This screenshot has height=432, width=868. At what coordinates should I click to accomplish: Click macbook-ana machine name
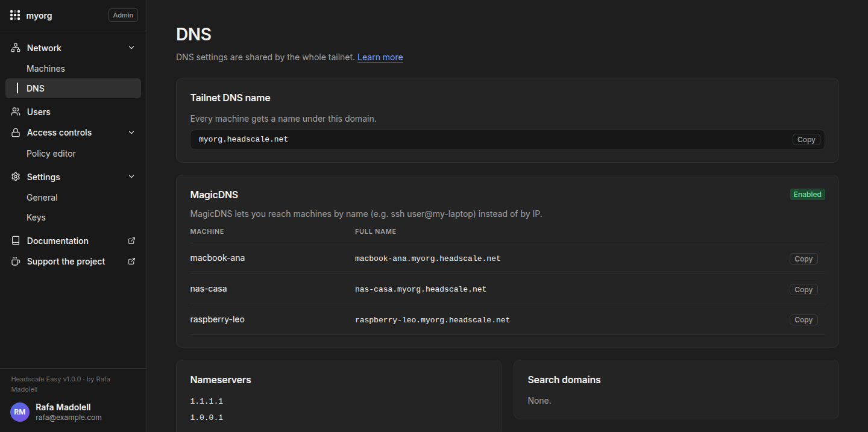pyautogui.click(x=218, y=258)
